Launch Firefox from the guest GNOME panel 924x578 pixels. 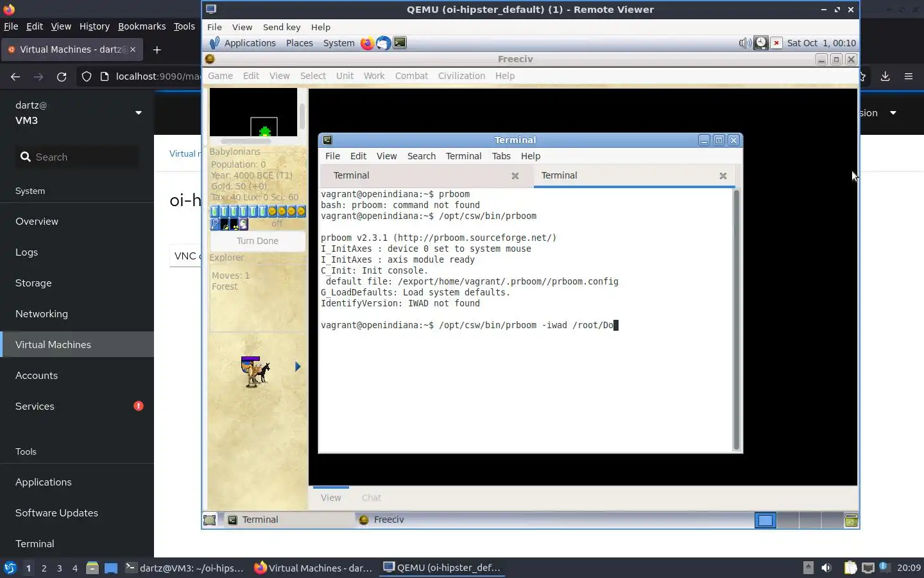pyautogui.click(x=367, y=43)
